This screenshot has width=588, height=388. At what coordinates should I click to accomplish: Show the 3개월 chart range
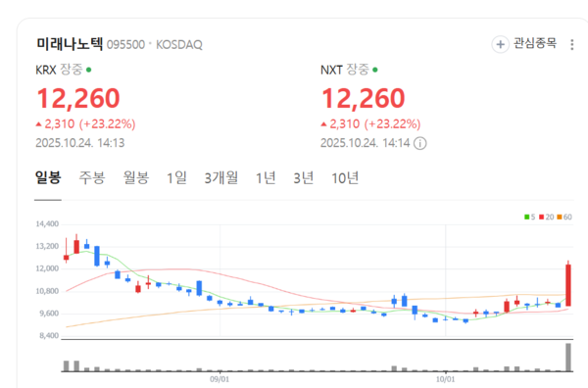click(221, 177)
